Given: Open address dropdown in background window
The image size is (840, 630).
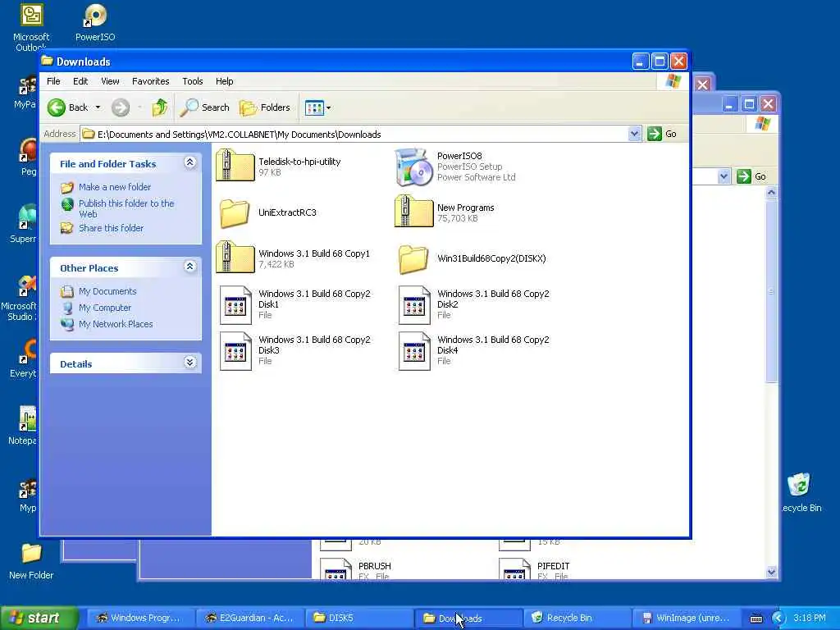Looking at the screenshot, I should tap(724, 176).
